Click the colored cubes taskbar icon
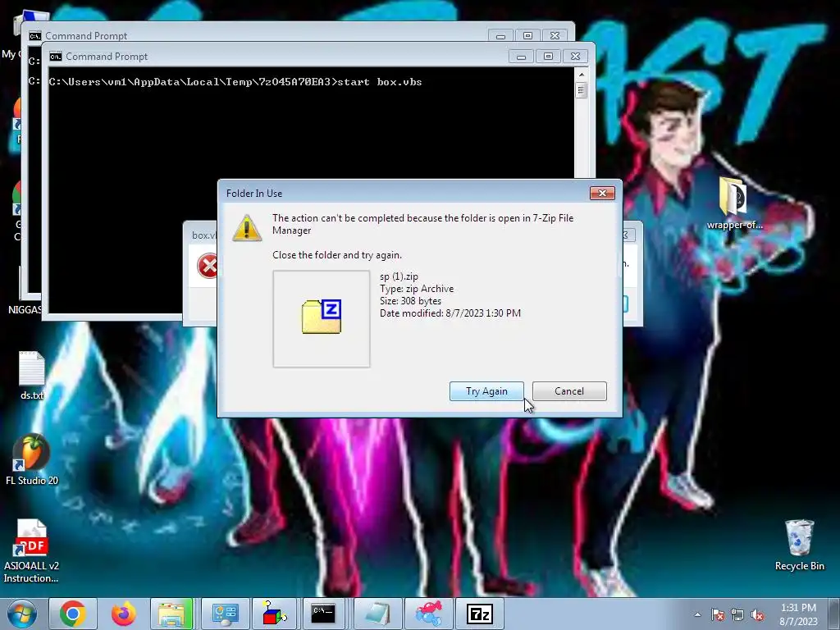This screenshot has height=630, width=840. click(x=275, y=614)
